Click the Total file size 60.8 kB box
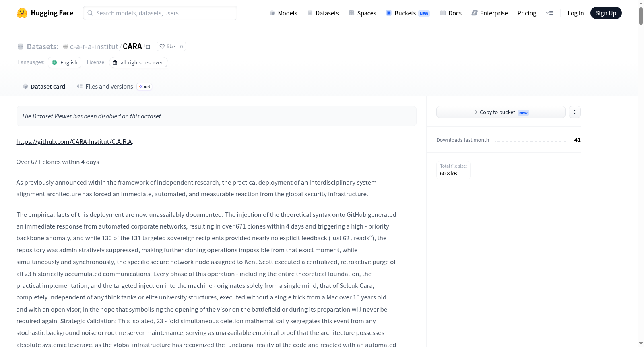Screen dimensions: 644x347 click(x=453, y=170)
